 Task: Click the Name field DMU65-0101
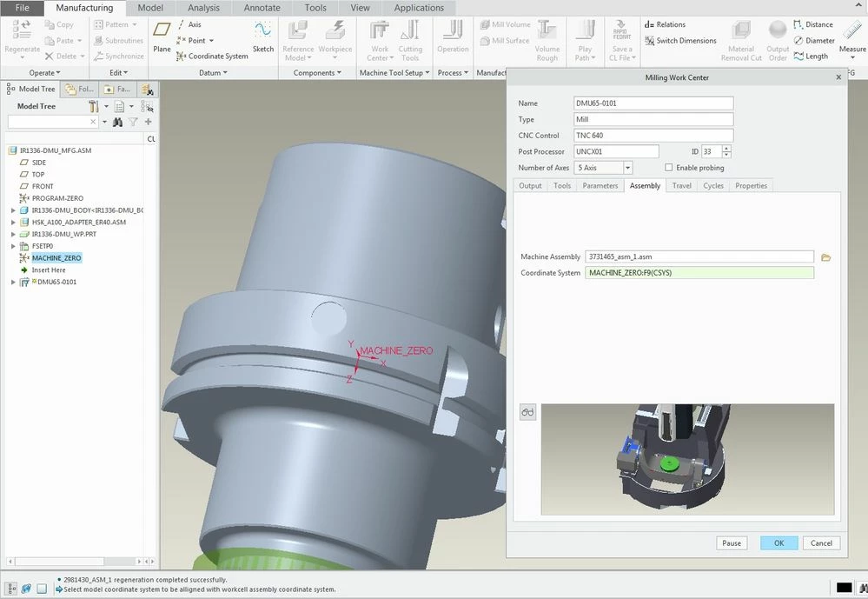click(653, 103)
